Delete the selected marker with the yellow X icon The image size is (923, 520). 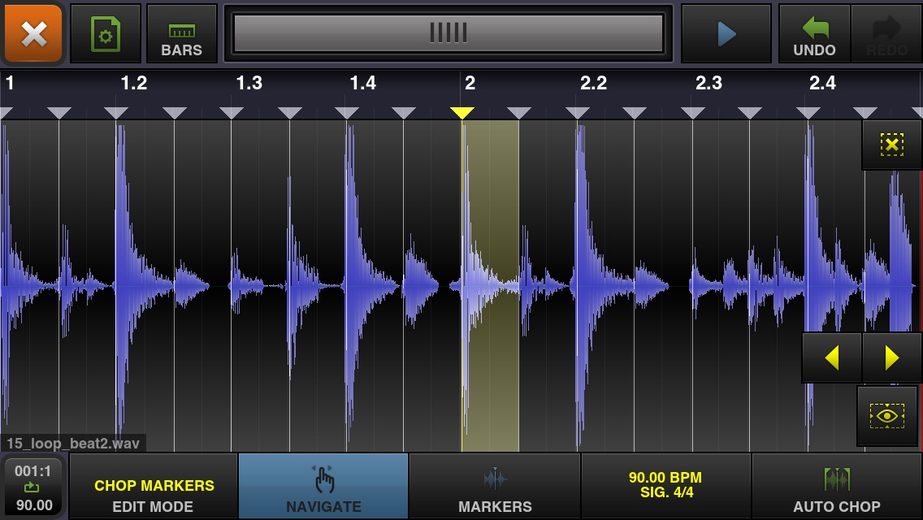(x=892, y=144)
